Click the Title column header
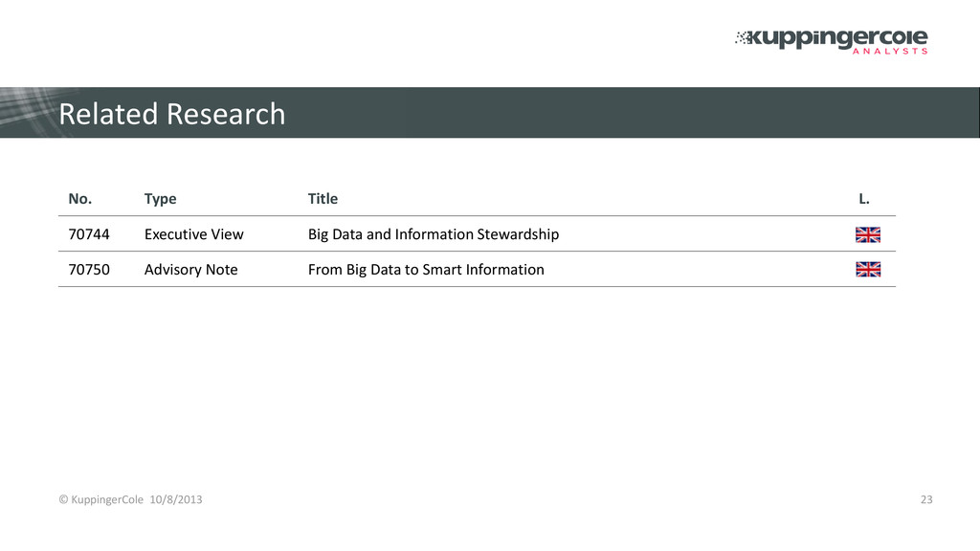The width and height of the screenshot is (980, 551). click(323, 199)
